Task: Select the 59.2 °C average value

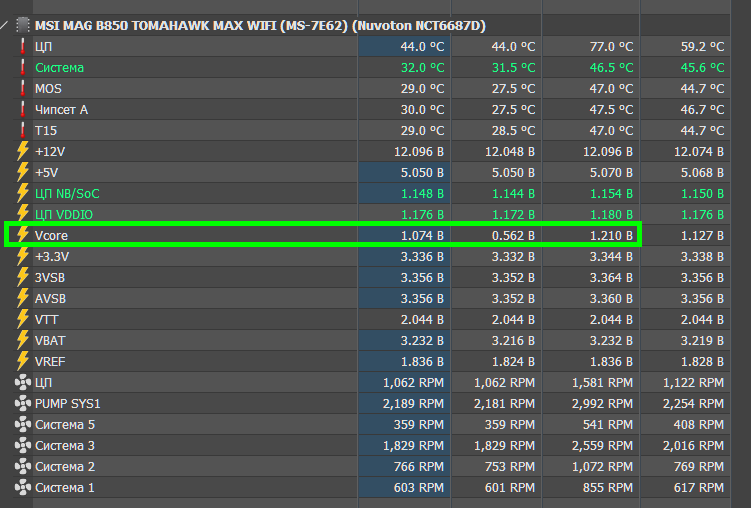Action: (702, 46)
